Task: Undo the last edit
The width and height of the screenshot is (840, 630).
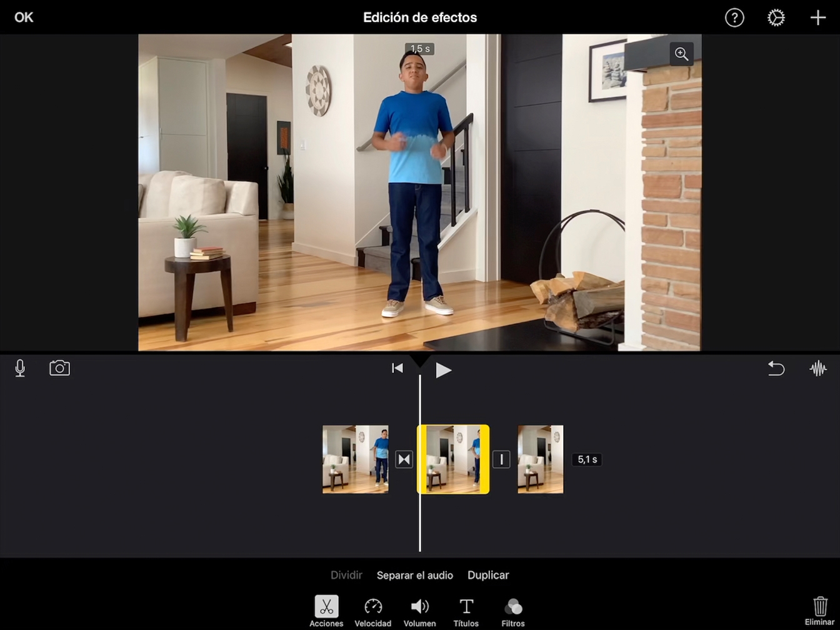Action: click(x=776, y=368)
